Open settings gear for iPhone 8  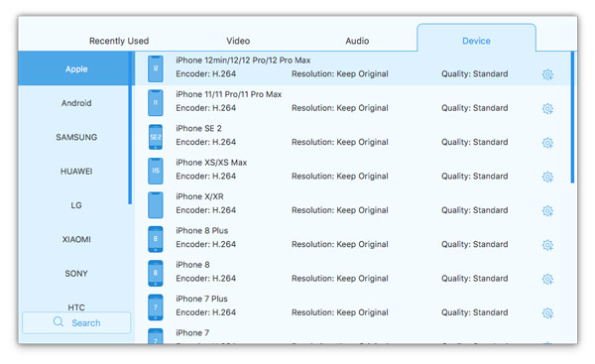point(547,279)
